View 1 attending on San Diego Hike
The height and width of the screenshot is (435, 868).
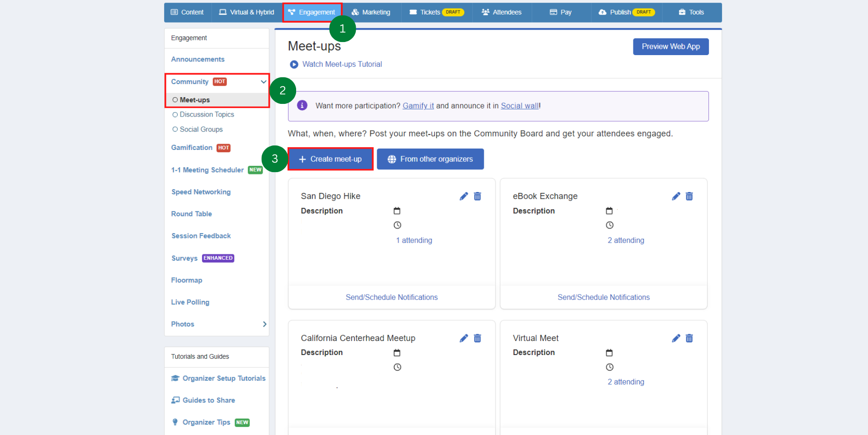414,240
